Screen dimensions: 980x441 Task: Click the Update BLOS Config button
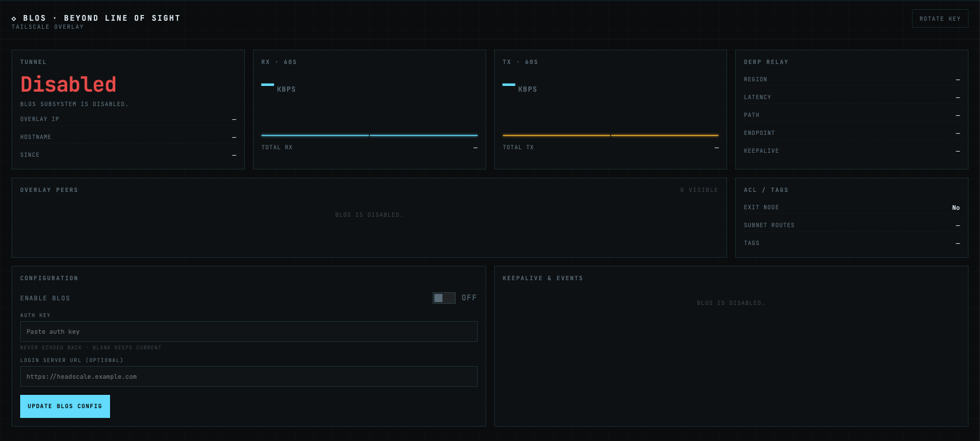tap(65, 406)
